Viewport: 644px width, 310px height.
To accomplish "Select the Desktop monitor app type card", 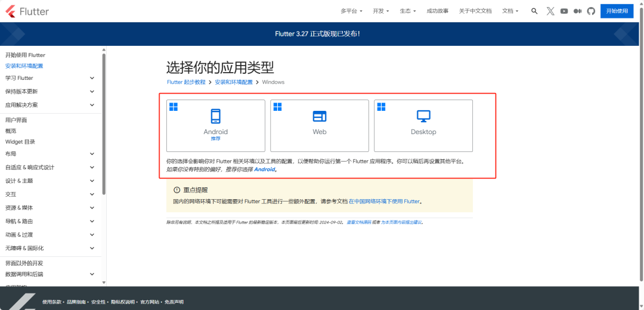I will pyautogui.click(x=423, y=125).
